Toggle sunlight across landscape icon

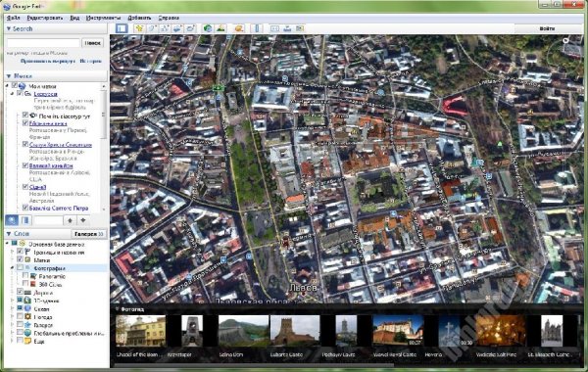tap(220, 28)
